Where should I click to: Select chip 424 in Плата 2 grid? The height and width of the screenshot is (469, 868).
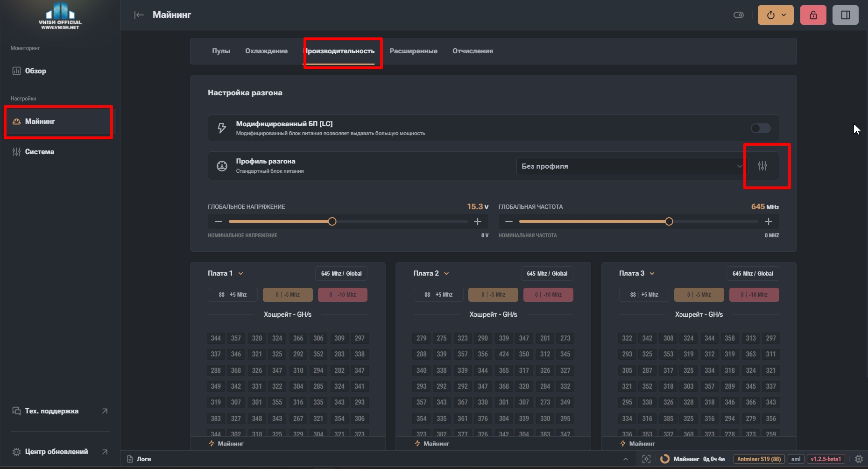tap(504, 354)
